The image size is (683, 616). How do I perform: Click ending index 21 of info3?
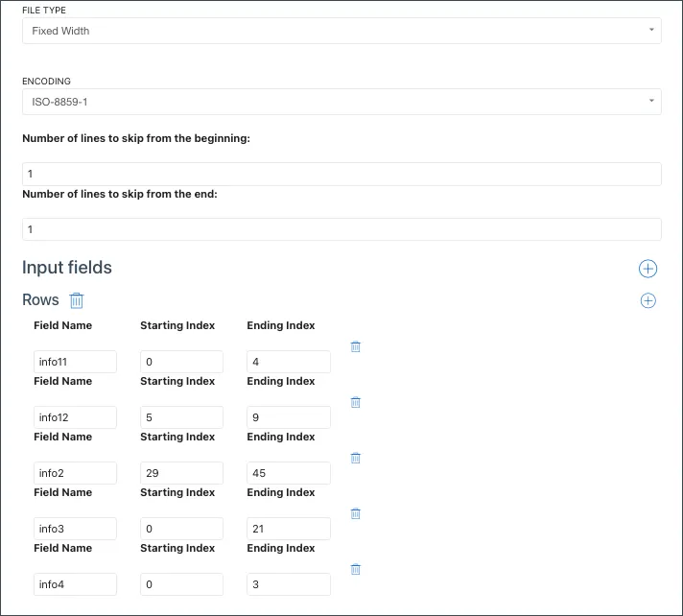click(289, 529)
